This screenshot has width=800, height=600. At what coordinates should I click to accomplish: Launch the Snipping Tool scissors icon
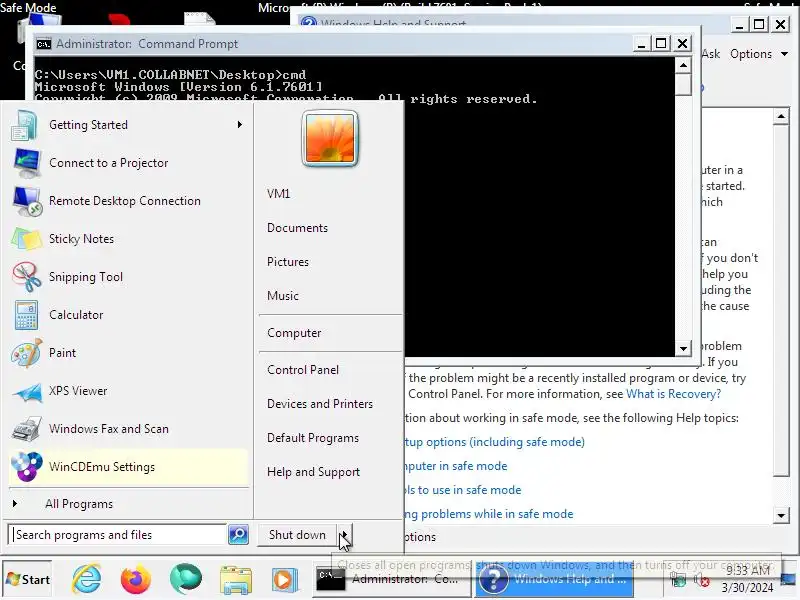(27, 277)
